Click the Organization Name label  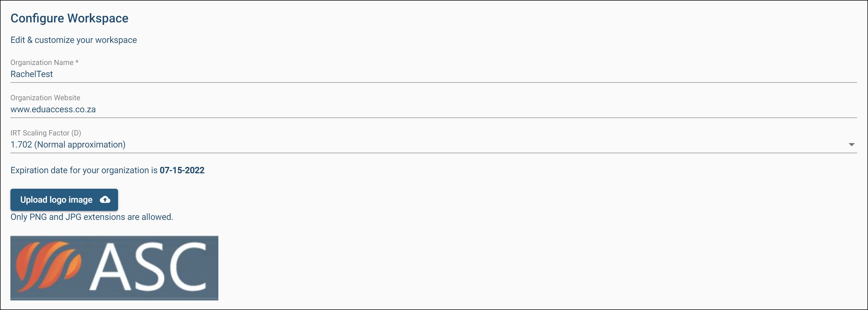[44, 63]
